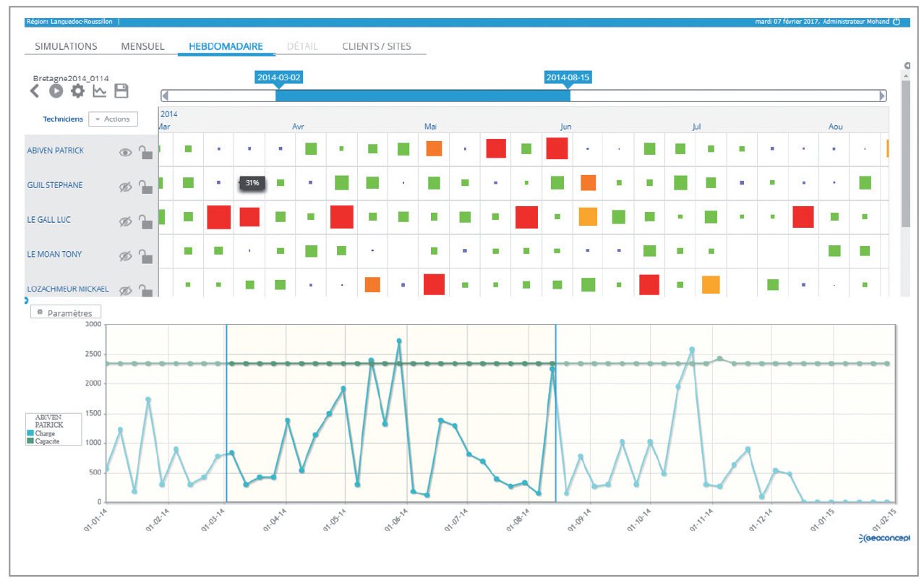Expand the Paramètres panel
Viewport: 924px width, 586px height.
pyautogui.click(x=65, y=313)
